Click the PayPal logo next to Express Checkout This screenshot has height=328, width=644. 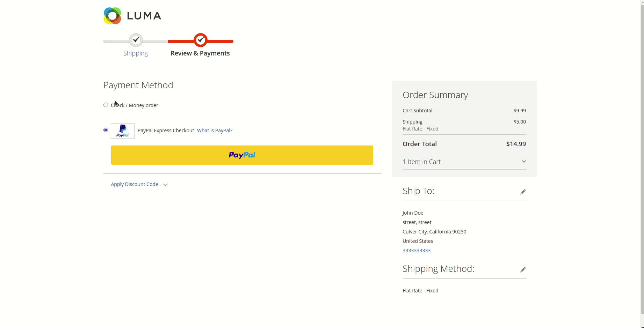click(122, 131)
